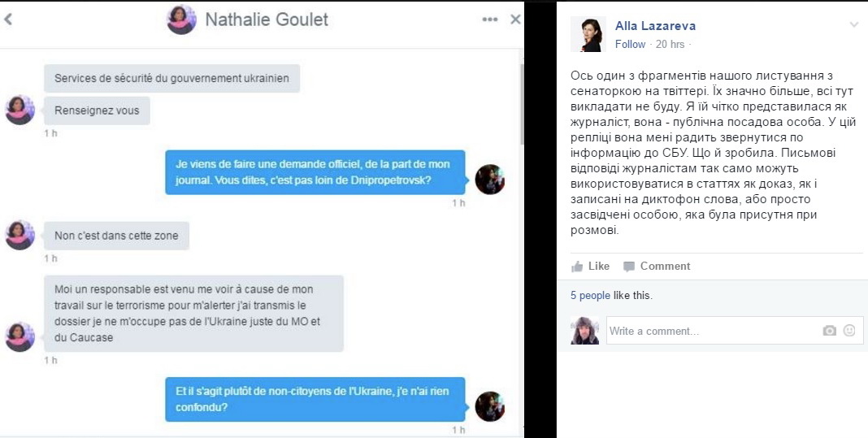Click the Comment speech bubble icon
The image size is (868, 438).
point(629,267)
